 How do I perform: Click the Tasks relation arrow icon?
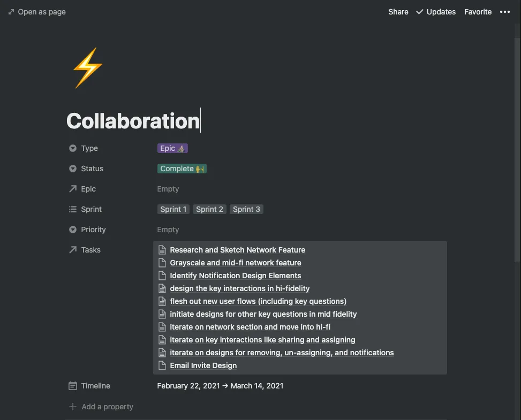(x=73, y=250)
